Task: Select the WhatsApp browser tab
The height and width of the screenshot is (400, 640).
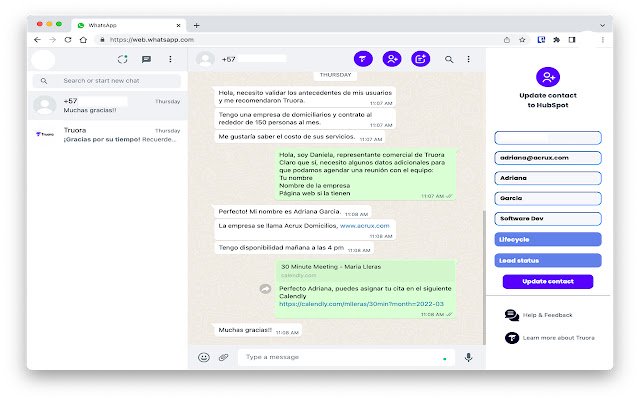Action: tap(129, 25)
